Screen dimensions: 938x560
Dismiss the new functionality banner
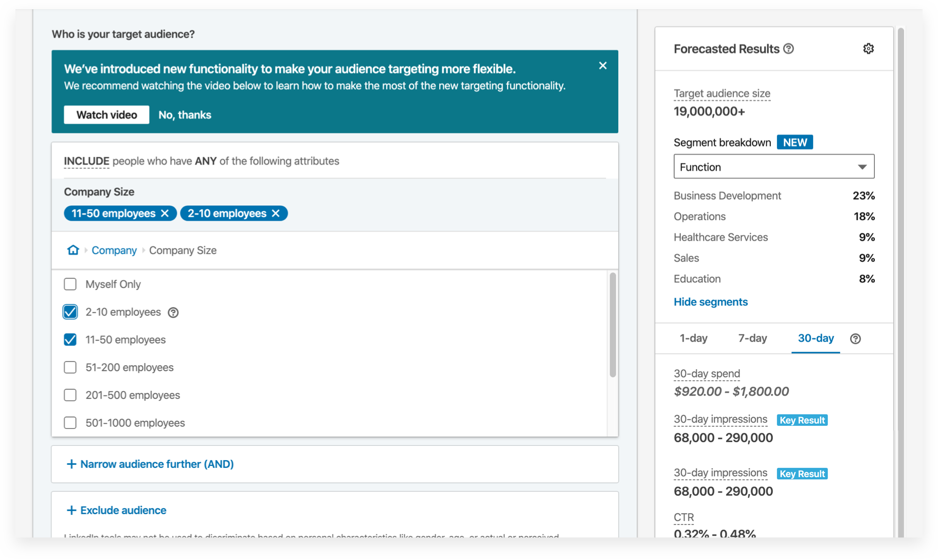[603, 66]
